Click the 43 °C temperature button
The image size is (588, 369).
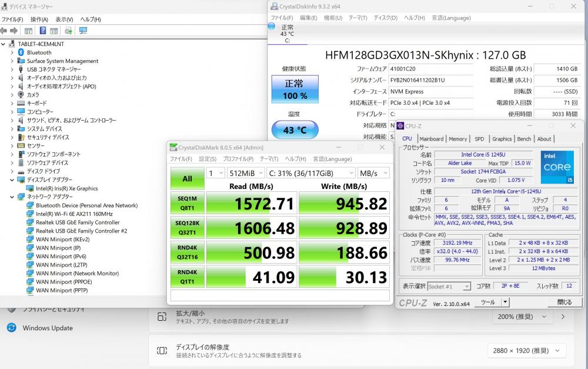point(295,130)
